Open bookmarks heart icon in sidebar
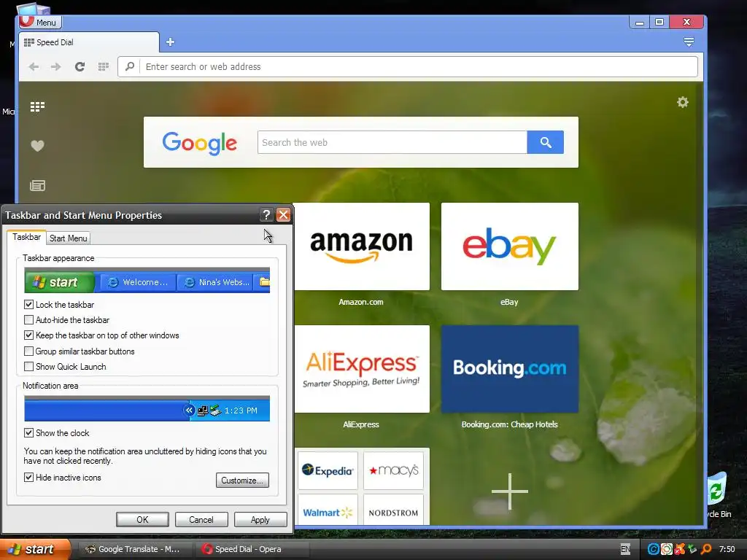 37,146
